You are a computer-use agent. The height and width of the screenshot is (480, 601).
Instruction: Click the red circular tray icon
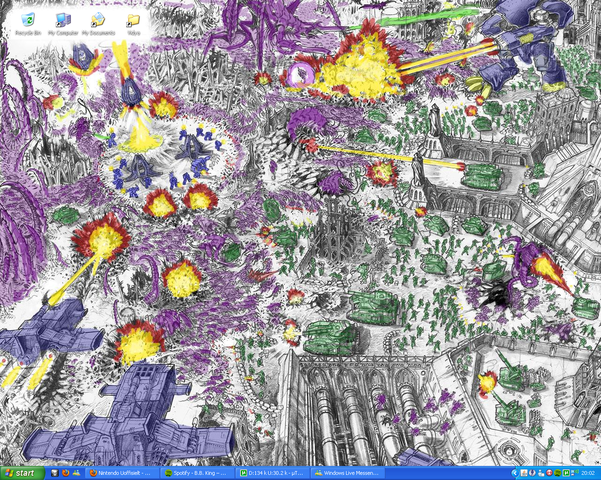tap(549, 473)
